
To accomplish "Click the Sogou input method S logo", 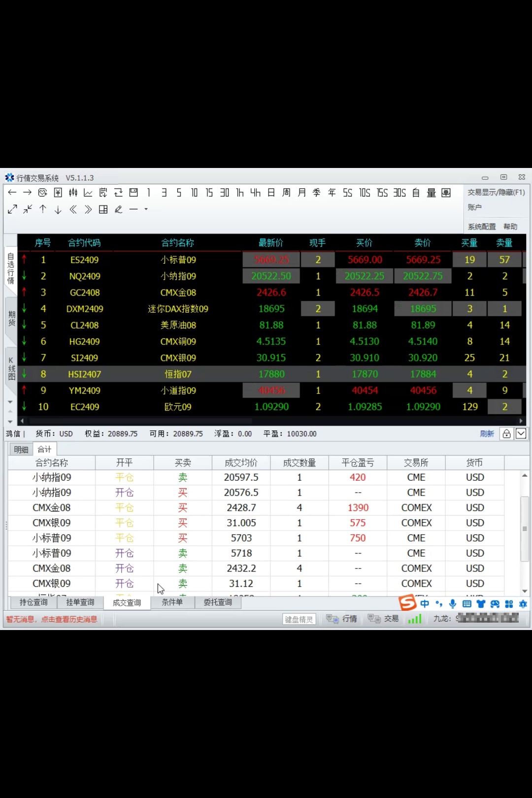I will click(408, 602).
